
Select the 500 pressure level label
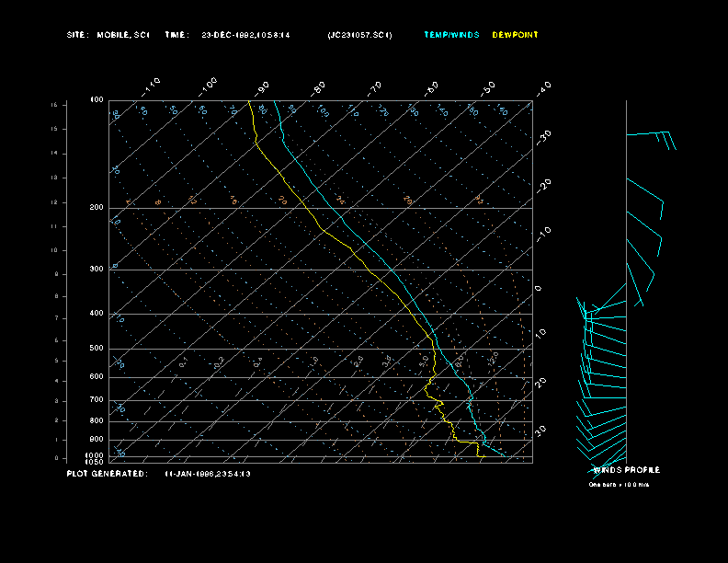point(97,349)
